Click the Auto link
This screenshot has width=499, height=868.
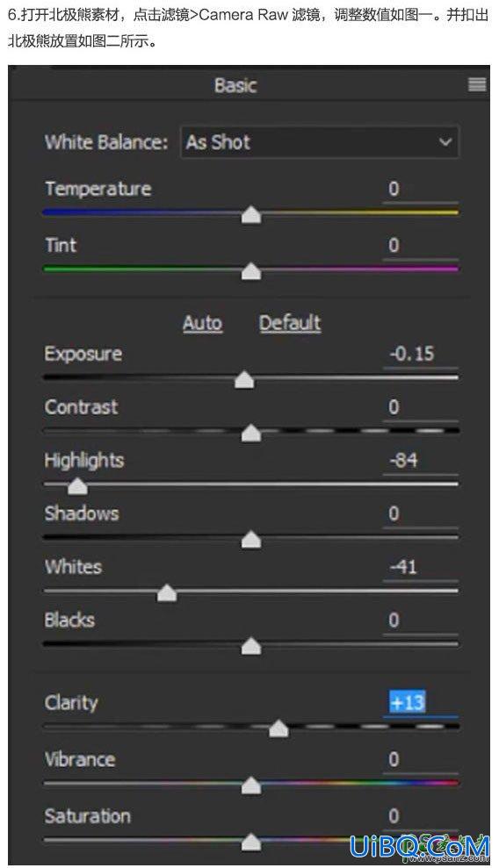203,323
